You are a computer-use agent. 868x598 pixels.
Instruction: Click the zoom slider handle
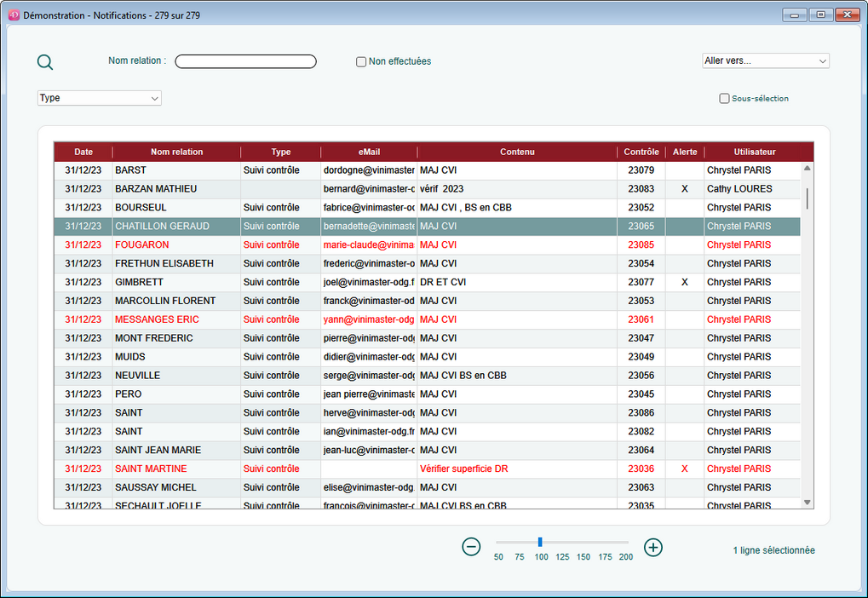pyautogui.click(x=540, y=542)
